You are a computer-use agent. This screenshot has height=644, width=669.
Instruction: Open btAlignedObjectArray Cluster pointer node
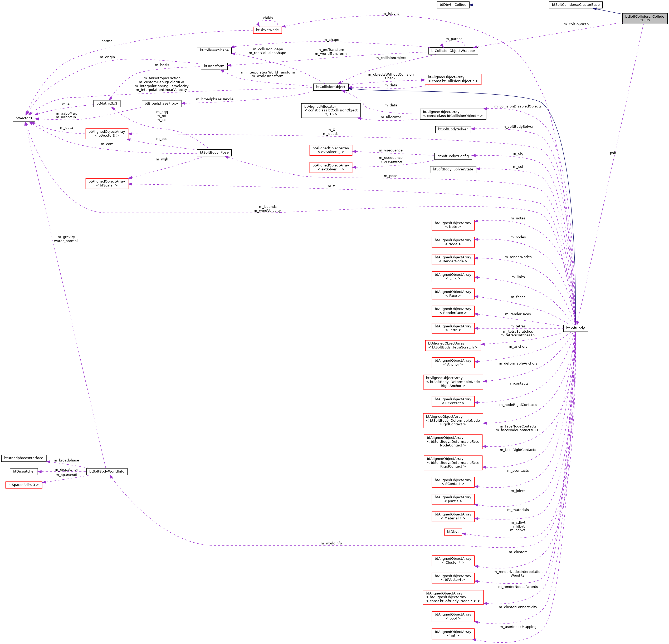tap(453, 561)
